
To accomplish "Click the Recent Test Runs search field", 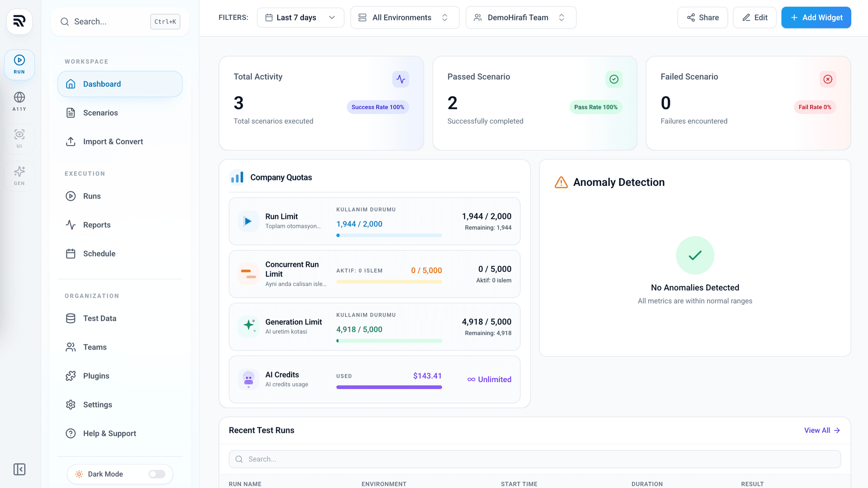I will tap(534, 459).
